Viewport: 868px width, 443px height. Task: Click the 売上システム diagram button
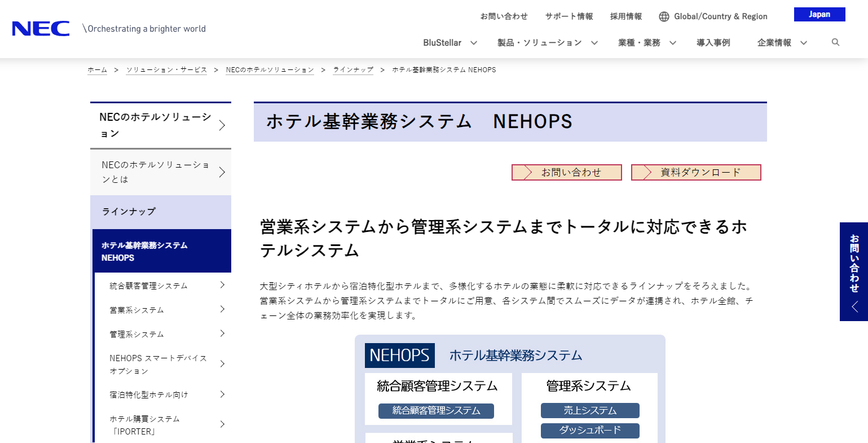[x=590, y=411]
